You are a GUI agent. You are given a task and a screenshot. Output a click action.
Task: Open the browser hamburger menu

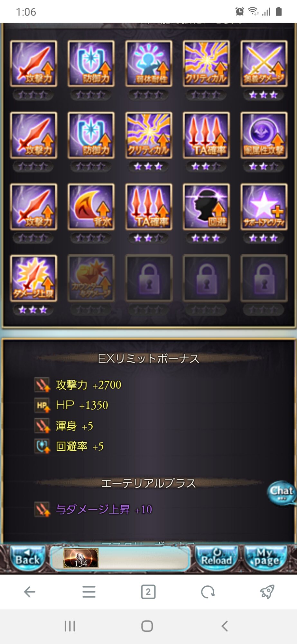[89, 592]
